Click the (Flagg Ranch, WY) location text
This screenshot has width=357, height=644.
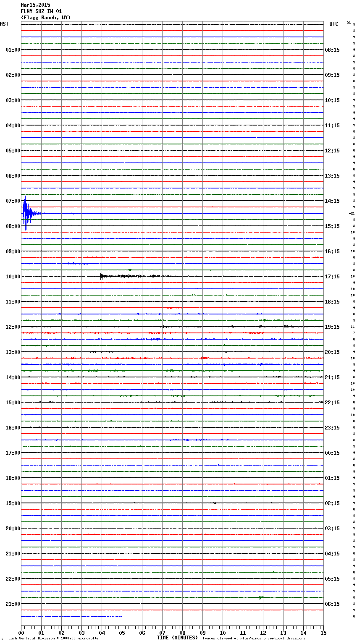(46, 18)
